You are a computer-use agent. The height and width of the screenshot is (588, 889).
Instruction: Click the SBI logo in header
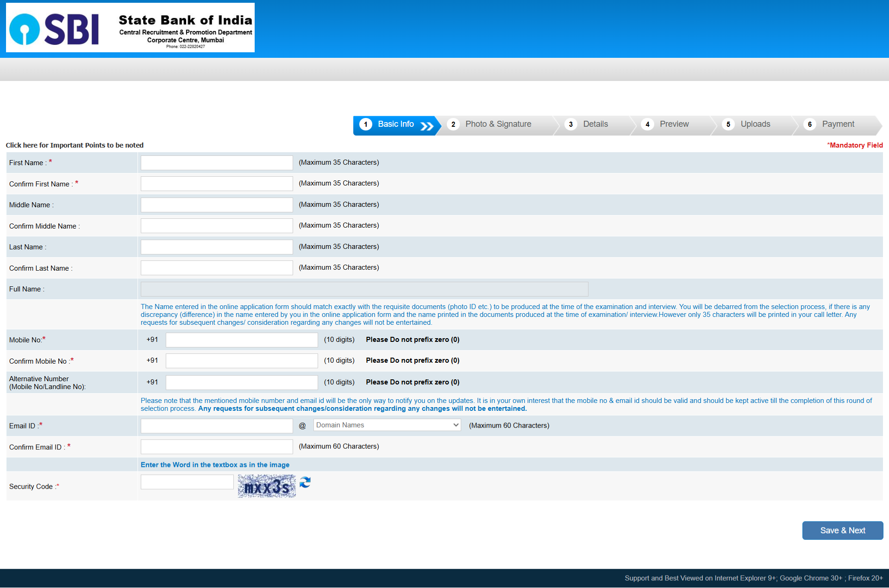click(x=55, y=29)
